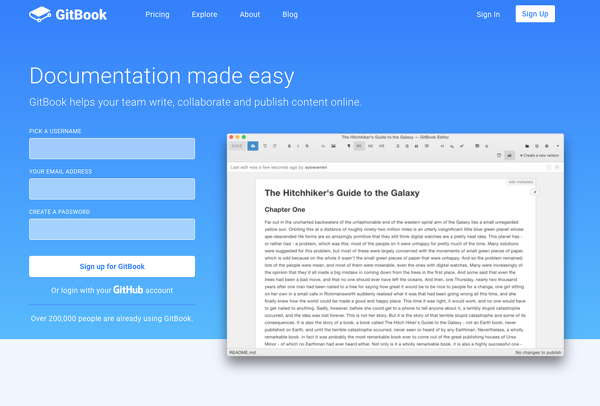Image resolution: width=600 pixels, height=406 pixels.
Task: Open the dropdown arrow at toolbar's right end
Action: coord(558,146)
